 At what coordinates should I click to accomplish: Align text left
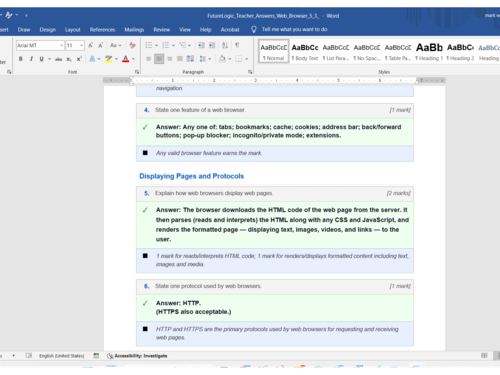pyautogui.click(x=149, y=59)
